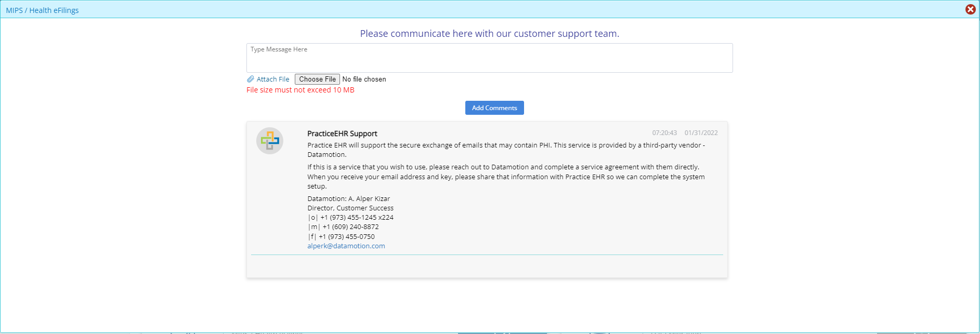Click the paperclip attach icon
The height and width of the screenshot is (334, 980).
(251, 79)
